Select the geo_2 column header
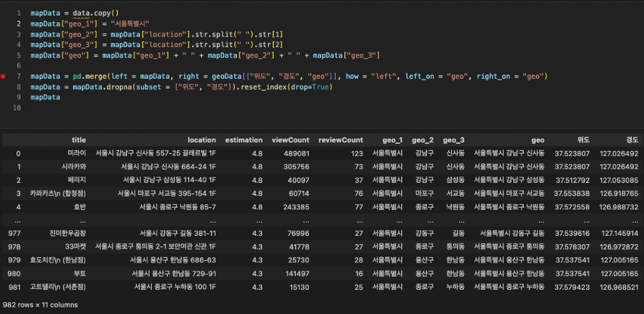Viewport: 644px width, 314px height. tap(423, 140)
